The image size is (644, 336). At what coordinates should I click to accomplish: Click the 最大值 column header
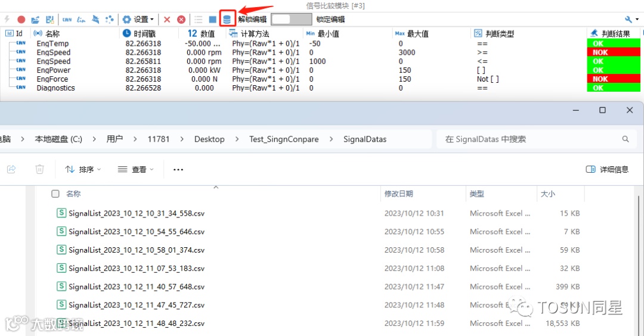point(411,33)
